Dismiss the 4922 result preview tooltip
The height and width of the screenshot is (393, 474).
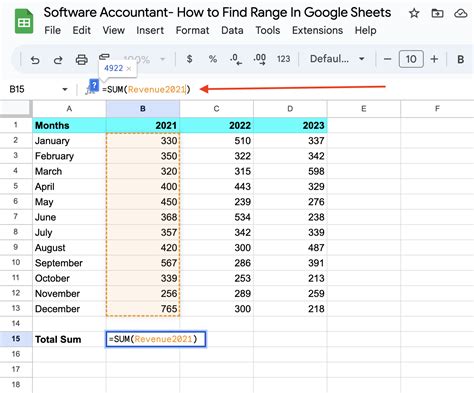click(x=129, y=68)
